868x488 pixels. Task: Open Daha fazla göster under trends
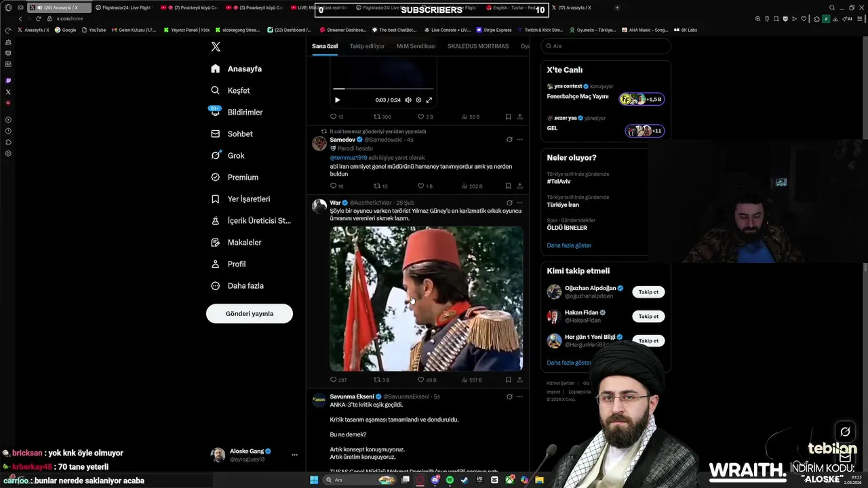point(569,245)
